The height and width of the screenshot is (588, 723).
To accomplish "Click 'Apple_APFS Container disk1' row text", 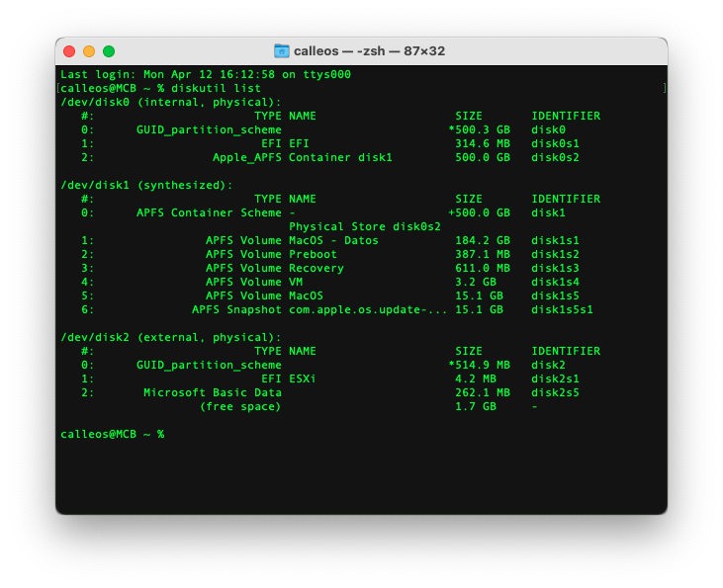I will (x=303, y=157).
